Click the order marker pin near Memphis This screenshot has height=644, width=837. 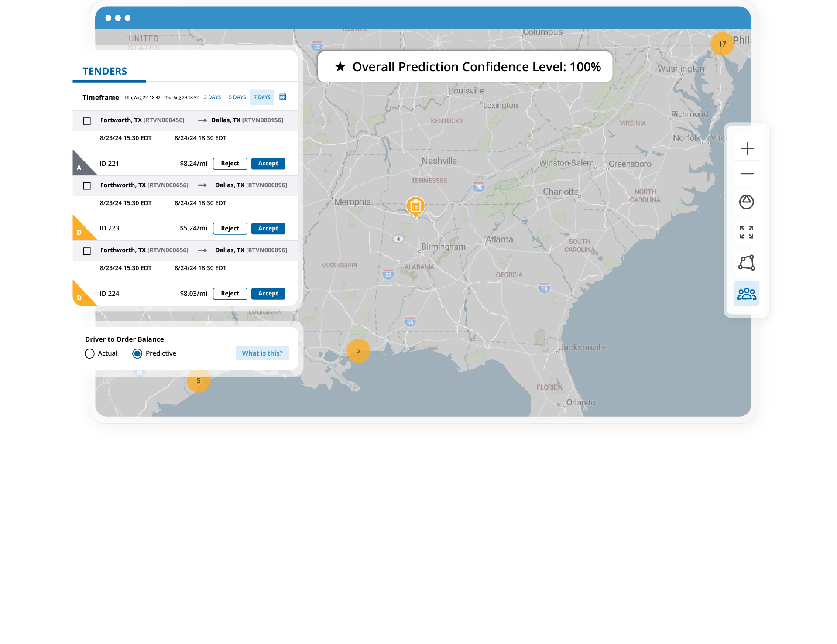tap(415, 206)
